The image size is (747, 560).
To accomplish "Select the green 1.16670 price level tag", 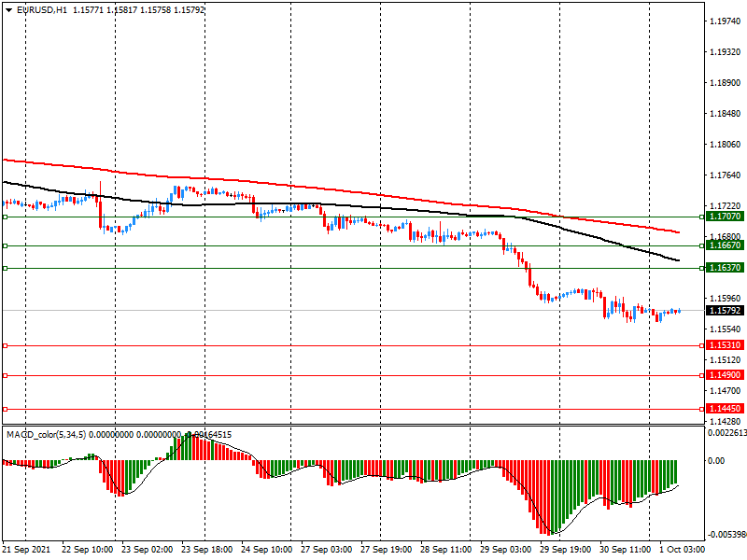I will [x=725, y=245].
